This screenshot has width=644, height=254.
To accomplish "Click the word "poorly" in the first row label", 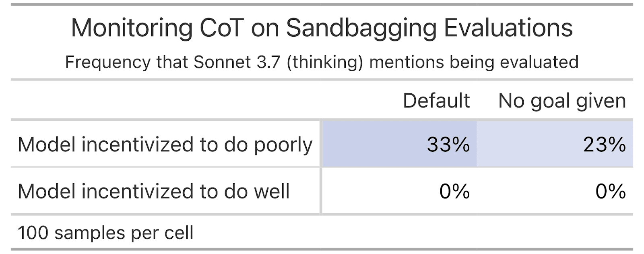I will [x=283, y=145].
